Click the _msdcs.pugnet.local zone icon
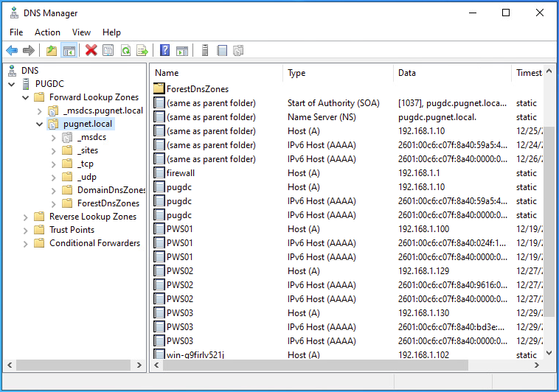The width and height of the screenshot is (559, 392). (x=53, y=111)
